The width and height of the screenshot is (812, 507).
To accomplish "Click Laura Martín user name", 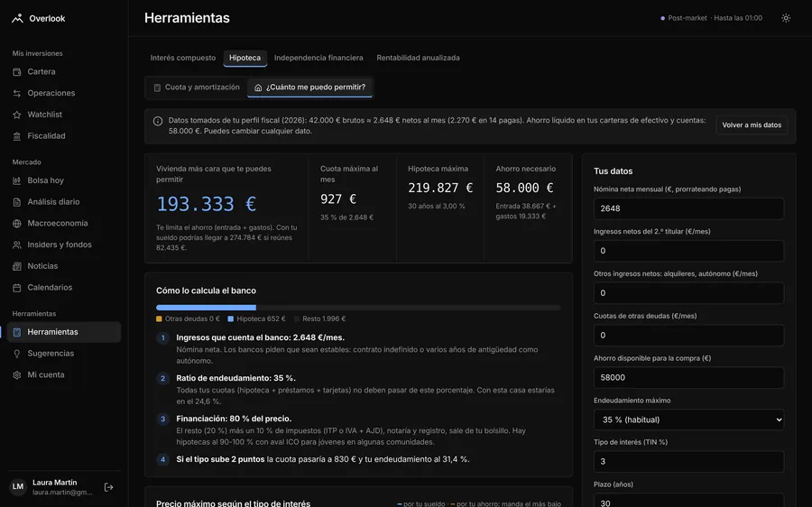I will pyautogui.click(x=54, y=483).
